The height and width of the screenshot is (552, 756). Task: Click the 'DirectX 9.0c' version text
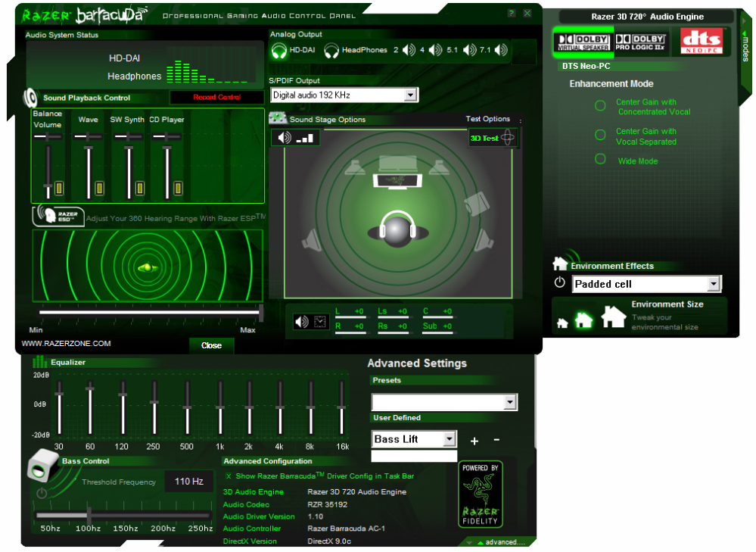(x=329, y=541)
